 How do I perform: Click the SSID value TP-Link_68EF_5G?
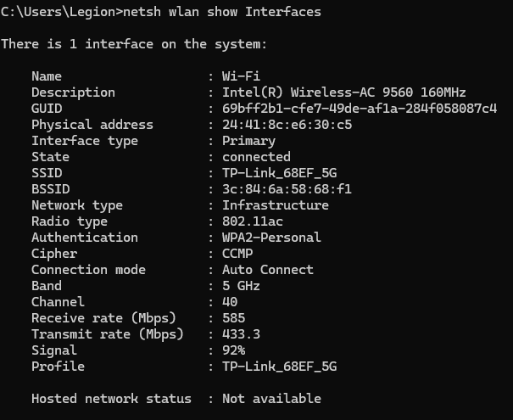pos(280,173)
